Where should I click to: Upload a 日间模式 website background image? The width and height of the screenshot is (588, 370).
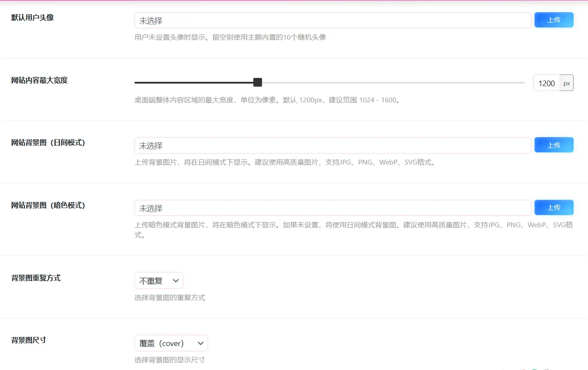click(554, 145)
